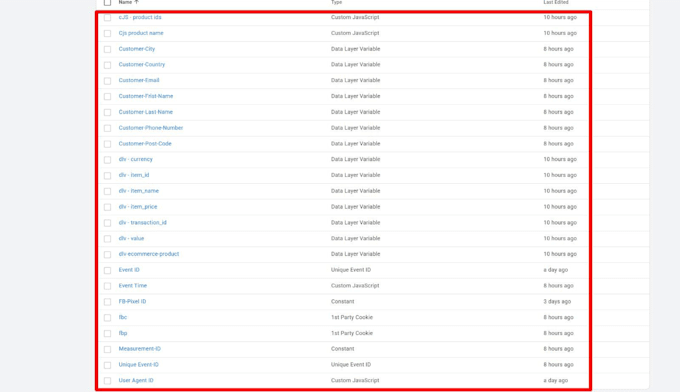Click the Type column header

pos(337,2)
